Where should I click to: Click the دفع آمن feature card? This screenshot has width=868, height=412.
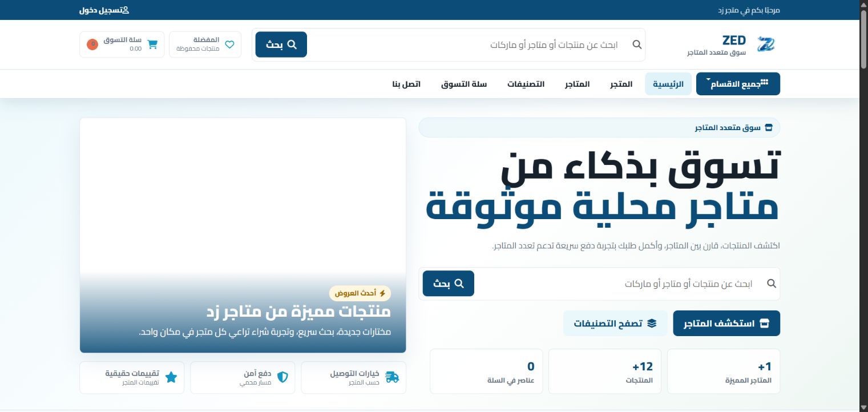(x=243, y=377)
